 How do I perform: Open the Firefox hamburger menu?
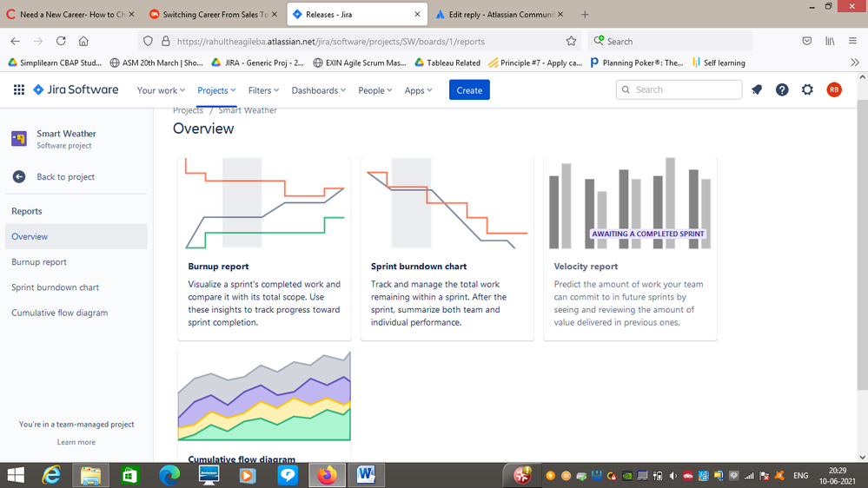[x=852, y=41]
